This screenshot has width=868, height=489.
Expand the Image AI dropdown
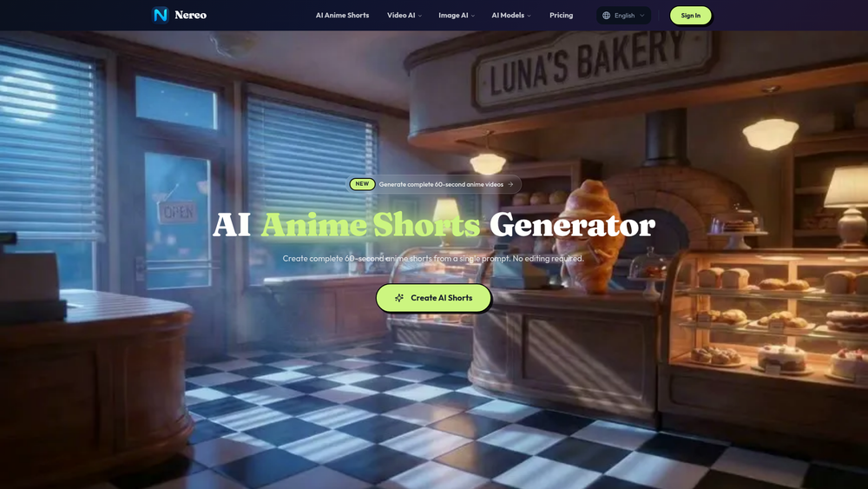click(457, 16)
